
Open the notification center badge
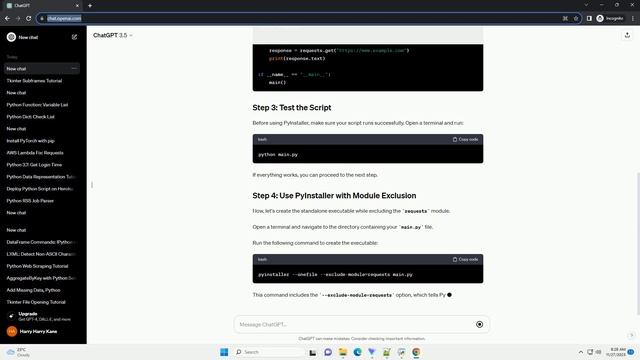pos(631,352)
